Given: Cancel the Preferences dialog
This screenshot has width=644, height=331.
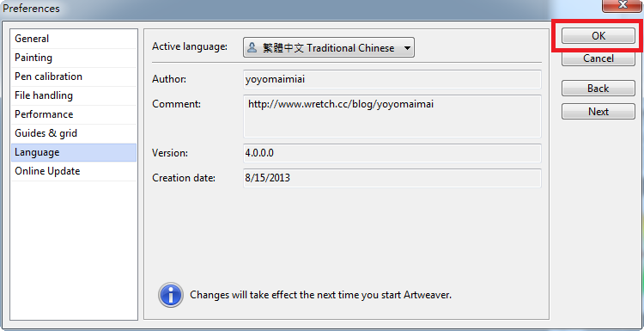Looking at the screenshot, I should point(598,58).
